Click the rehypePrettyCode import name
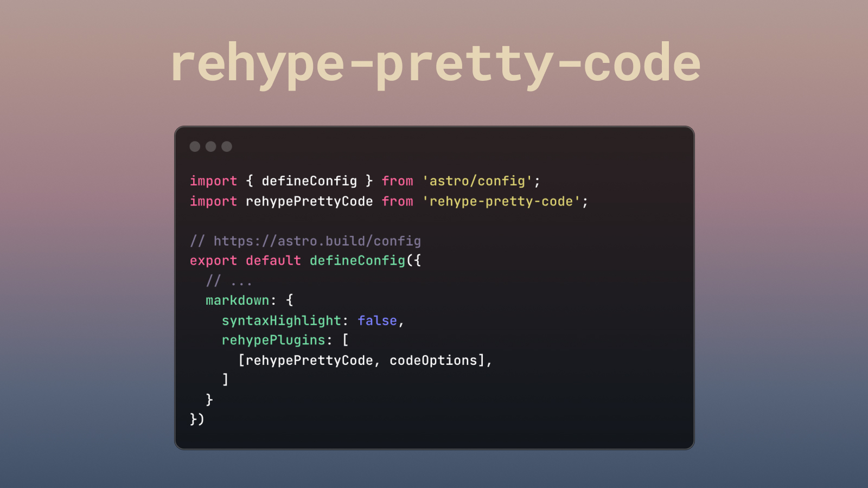 pos(309,201)
